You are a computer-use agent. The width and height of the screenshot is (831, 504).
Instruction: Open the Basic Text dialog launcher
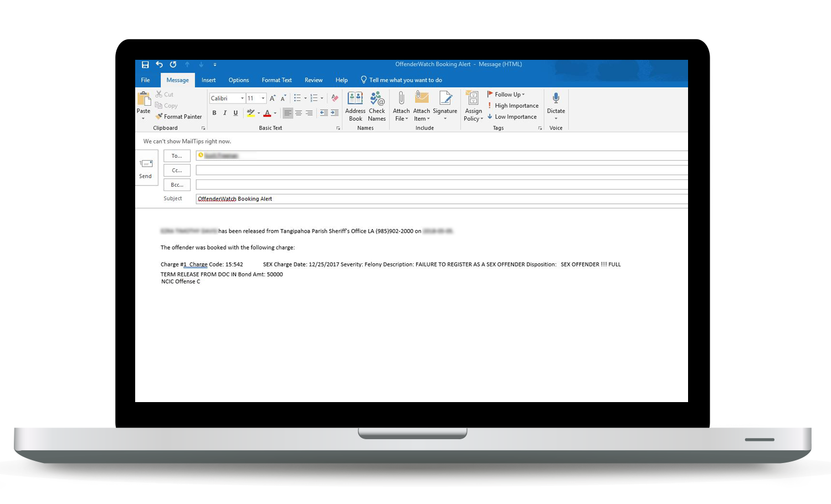[x=338, y=128]
